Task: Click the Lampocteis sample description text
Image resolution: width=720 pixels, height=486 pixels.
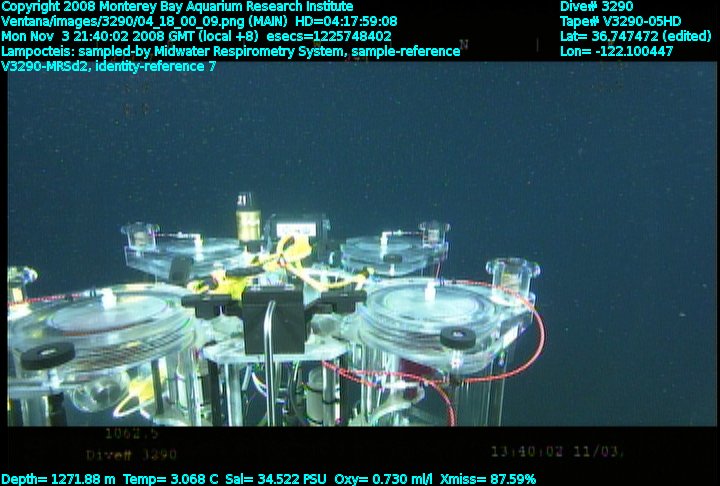Action: [231, 51]
